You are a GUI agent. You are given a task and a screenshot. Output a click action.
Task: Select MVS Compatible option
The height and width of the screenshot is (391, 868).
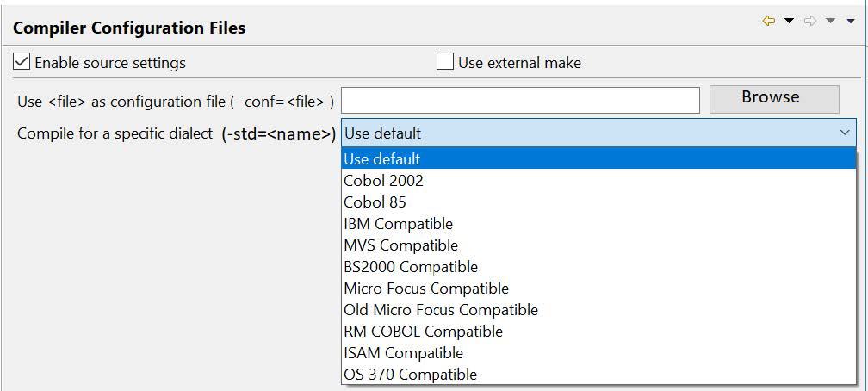pos(598,245)
